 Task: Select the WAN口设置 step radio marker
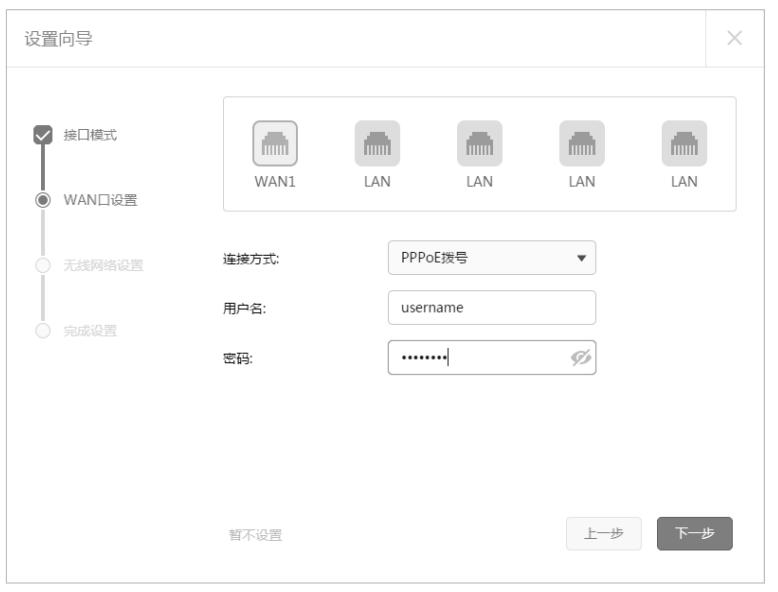tap(42, 199)
